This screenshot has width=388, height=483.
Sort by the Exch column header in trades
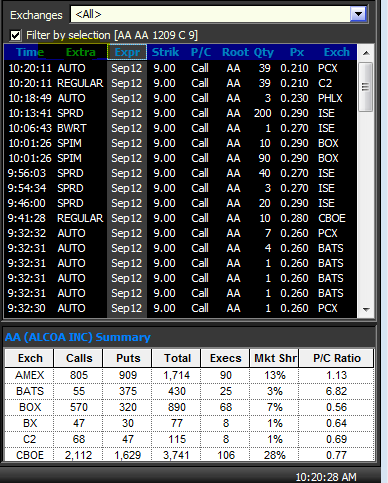coord(337,52)
